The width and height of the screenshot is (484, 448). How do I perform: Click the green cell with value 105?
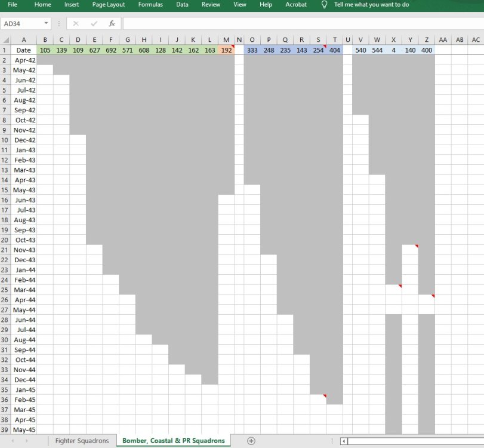[x=45, y=50]
